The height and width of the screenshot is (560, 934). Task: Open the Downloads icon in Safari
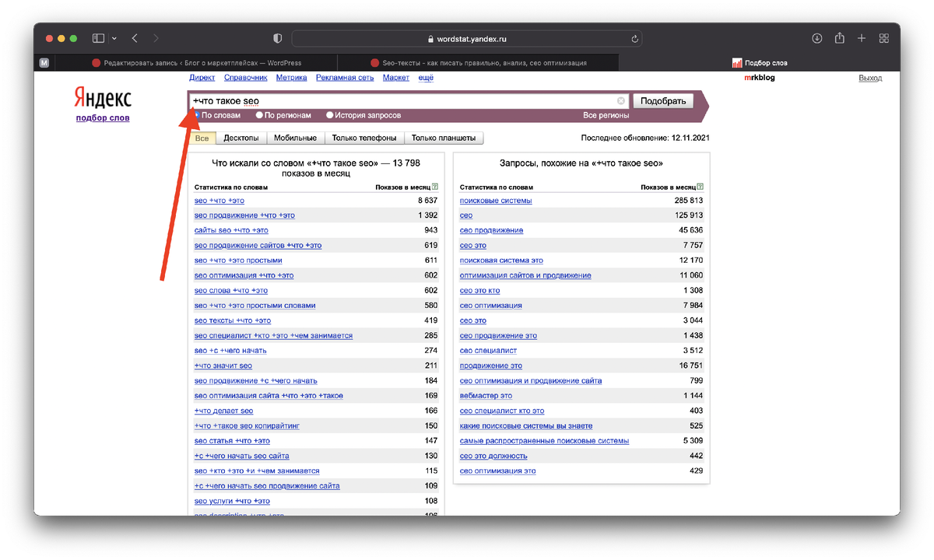(816, 37)
